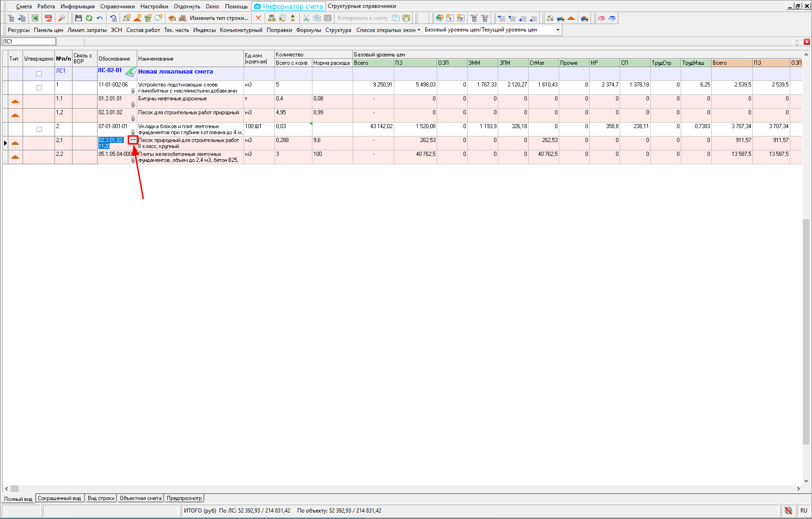
Task: Save the estimate with the floppy disk icon
Action: coord(78,18)
